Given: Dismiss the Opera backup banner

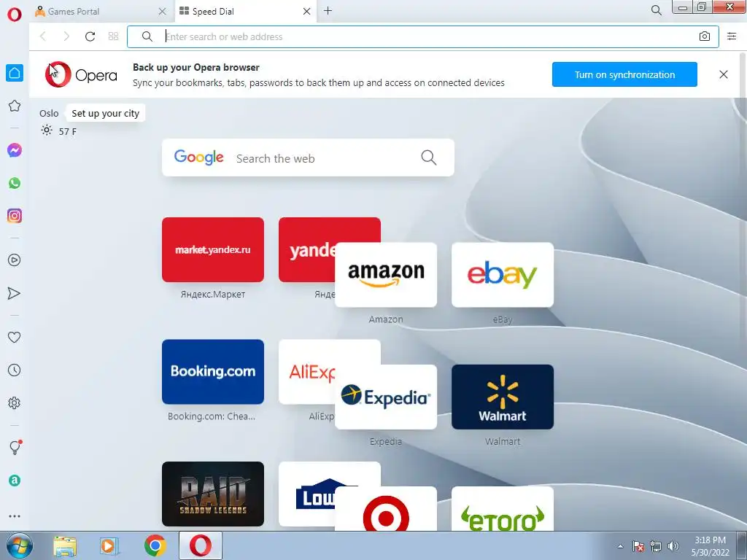Looking at the screenshot, I should (723, 74).
